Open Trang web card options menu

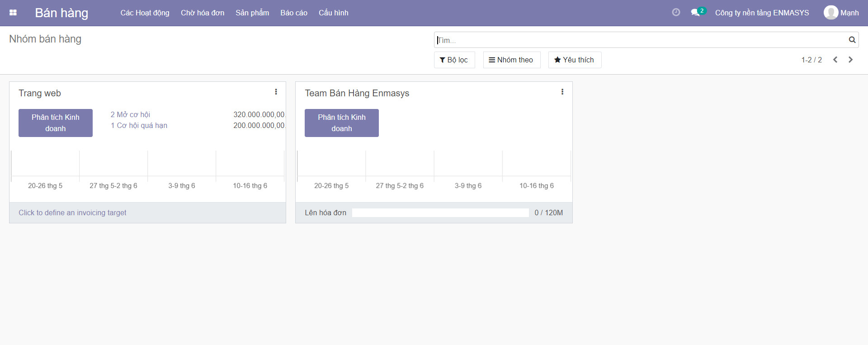[x=276, y=92]
